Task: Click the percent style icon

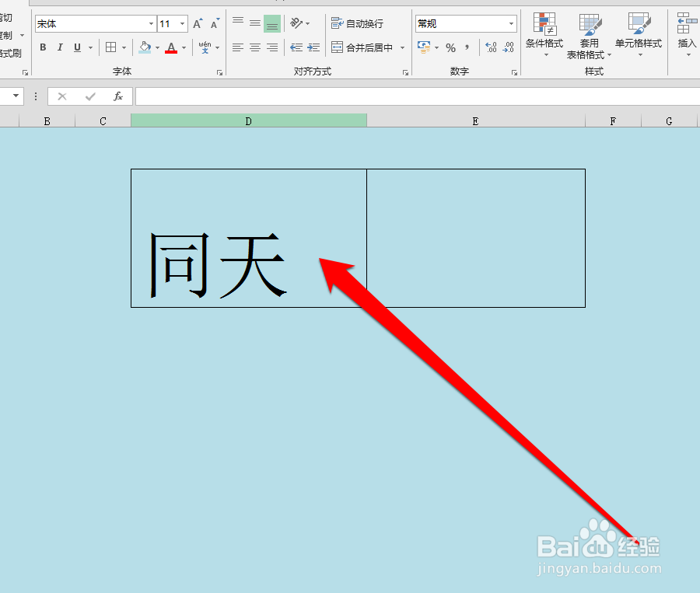Action: [x=450, y=47]
